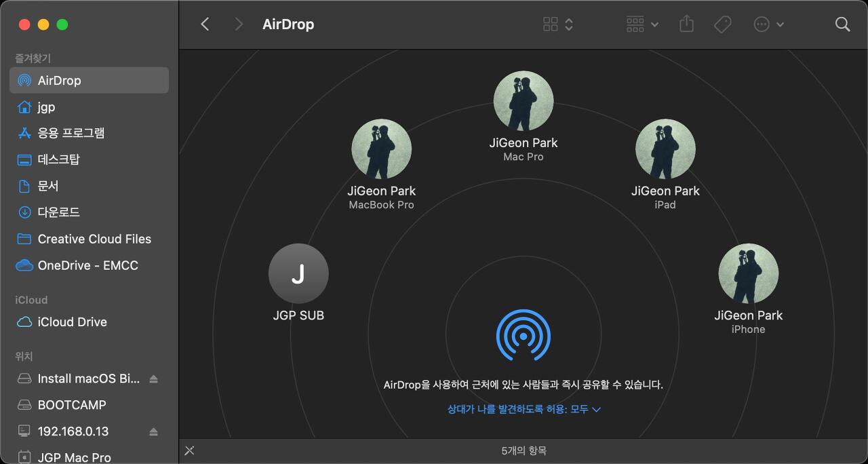Click the Share toolbar icon

point(687,24)
